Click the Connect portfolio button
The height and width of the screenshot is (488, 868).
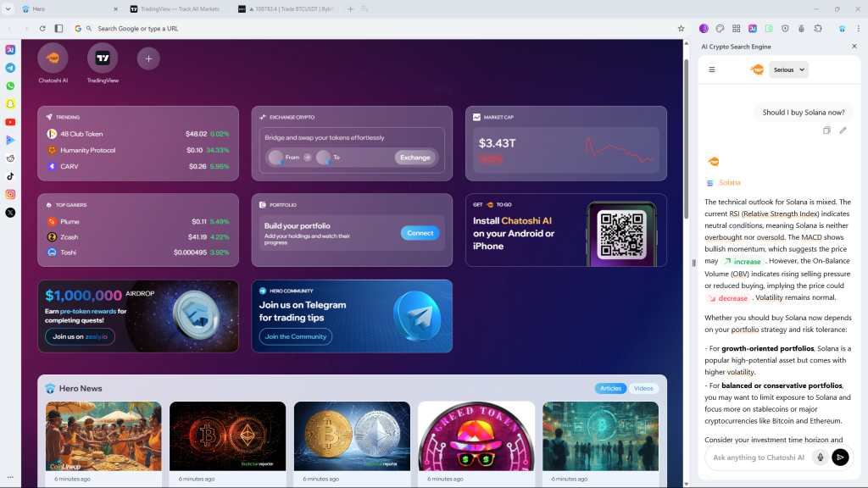click(420, 233)
